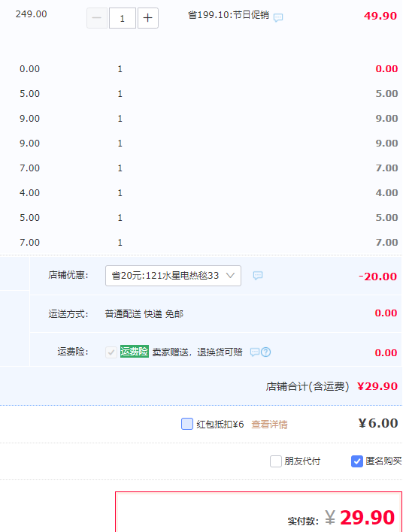Expand the 店铺优惠 discount dropdown
Image resolution: width=406 pixels, height=532 pixels.
click(x=173, y=276)
